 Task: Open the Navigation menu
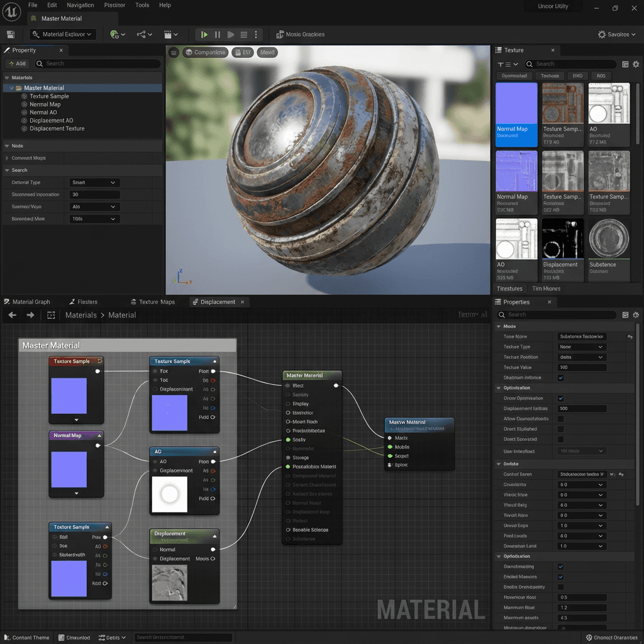[80, 5]
